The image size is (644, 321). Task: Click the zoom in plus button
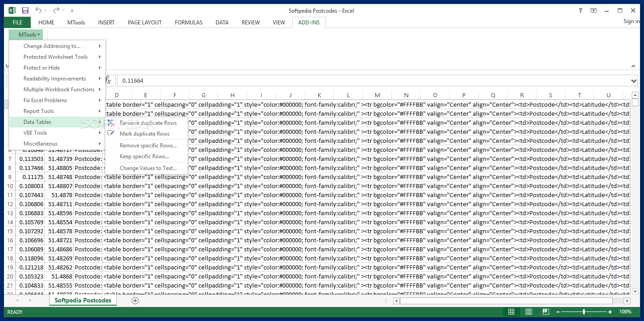point(610,312)
